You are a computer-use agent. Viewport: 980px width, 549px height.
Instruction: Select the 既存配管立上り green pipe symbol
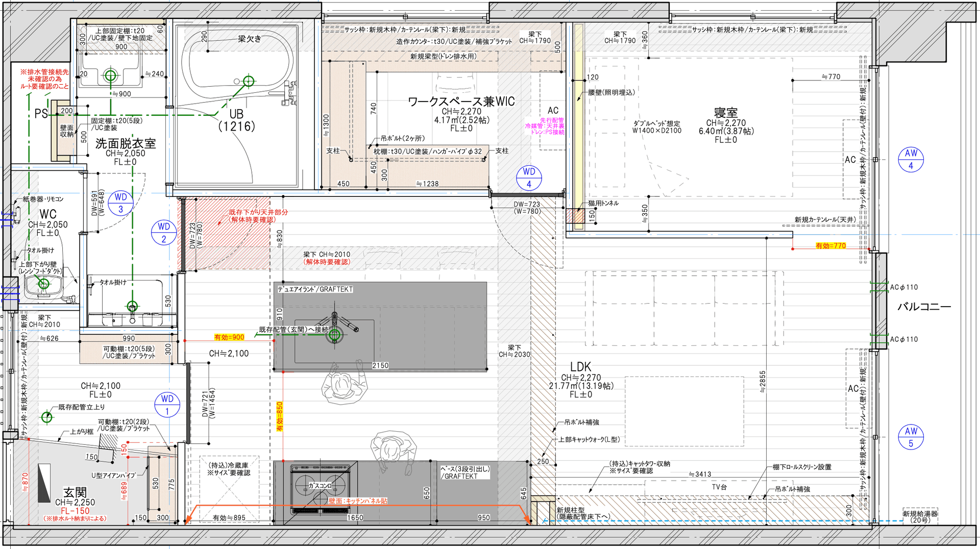click(x=47, y=417)
